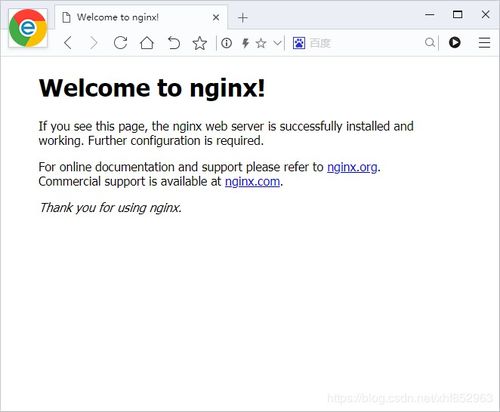Open the nginx.com link

click(x=252, y=182)
